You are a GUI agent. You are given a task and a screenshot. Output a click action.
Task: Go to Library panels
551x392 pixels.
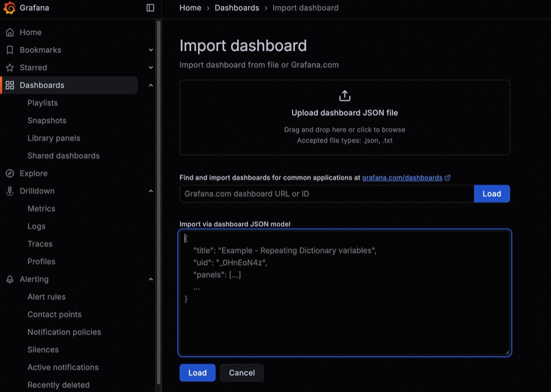54,138
